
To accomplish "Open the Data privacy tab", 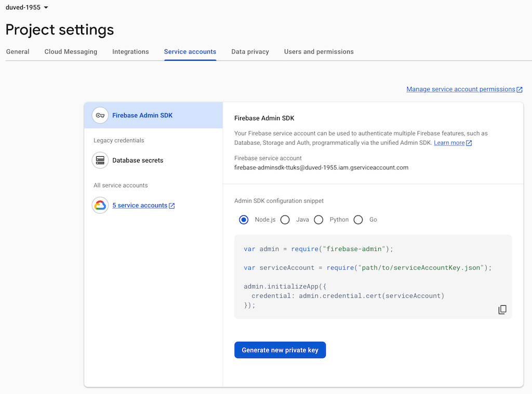I will (x=250, y=51).
